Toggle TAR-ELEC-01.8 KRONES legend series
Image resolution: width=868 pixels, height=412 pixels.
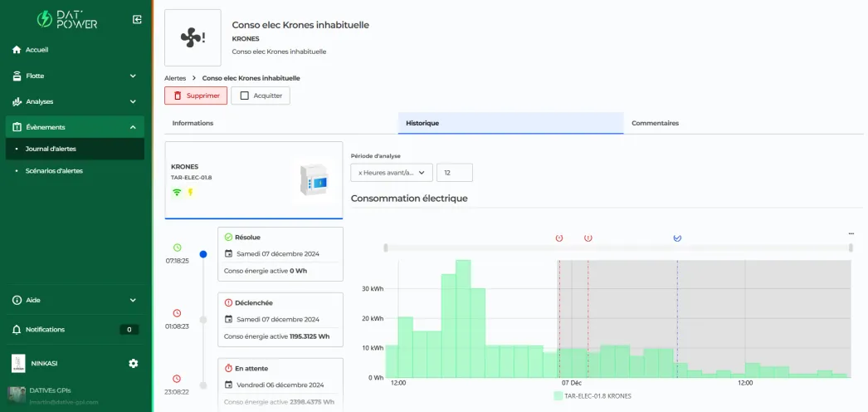pyautogui.click(x=592, y=396)
